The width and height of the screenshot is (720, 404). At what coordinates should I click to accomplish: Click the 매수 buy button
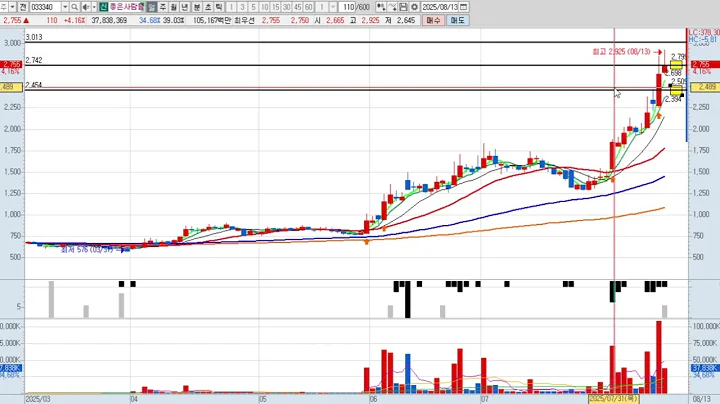click(x=433, y=20)
